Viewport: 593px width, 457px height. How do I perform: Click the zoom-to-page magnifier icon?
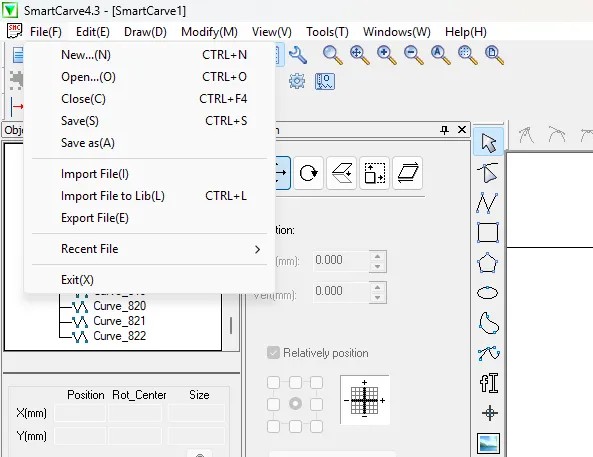494,55
